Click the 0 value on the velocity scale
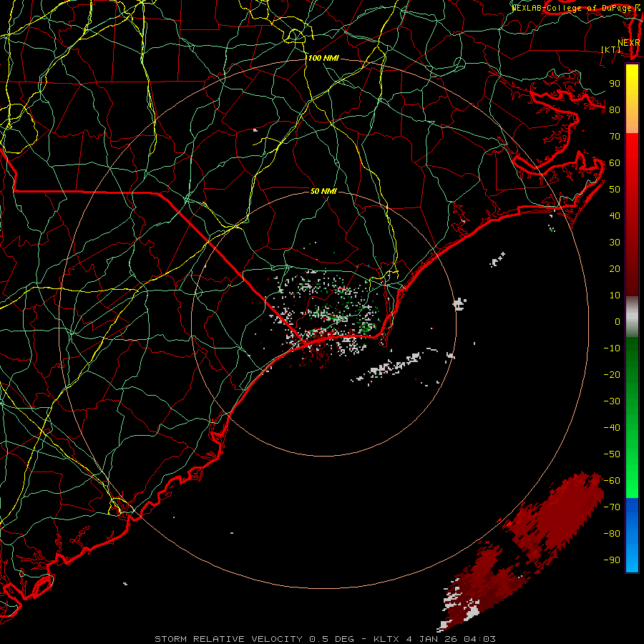This screenshot has height=644, width=644. [618, 321]
